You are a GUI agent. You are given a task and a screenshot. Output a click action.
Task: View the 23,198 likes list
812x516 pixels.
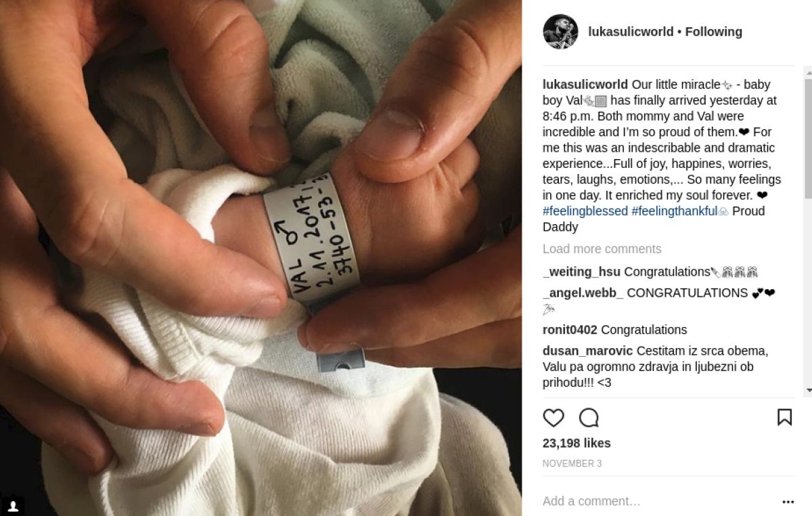577,444
